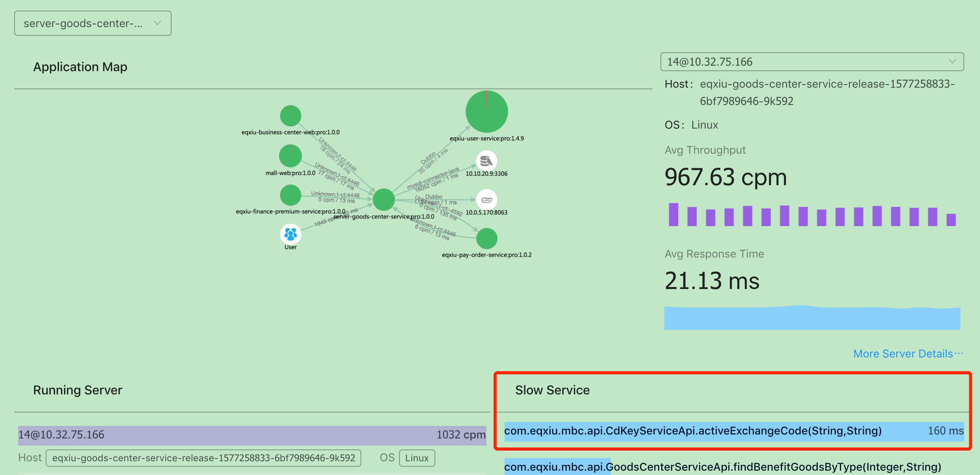Select the findBenefitGoodsByType slow service entry
This screenshot has height=475, width=980.
click(723, 467)
